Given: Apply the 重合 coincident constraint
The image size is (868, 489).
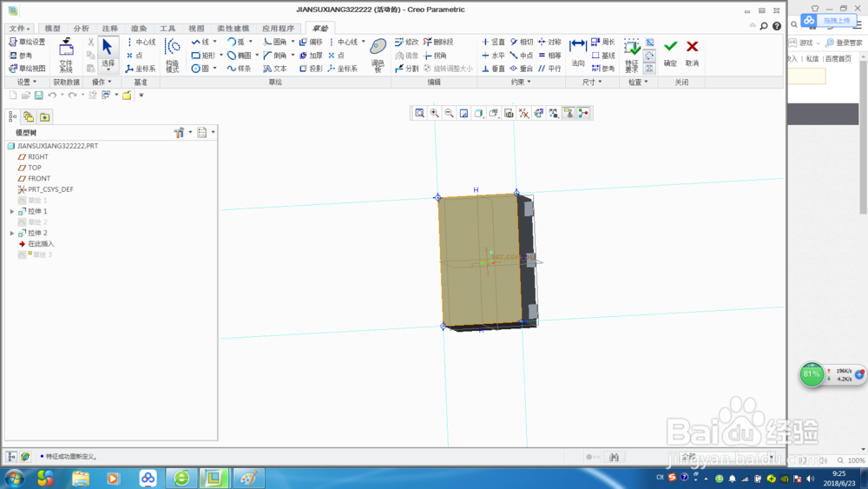Looking at the screenshot, I should (522, 69).
